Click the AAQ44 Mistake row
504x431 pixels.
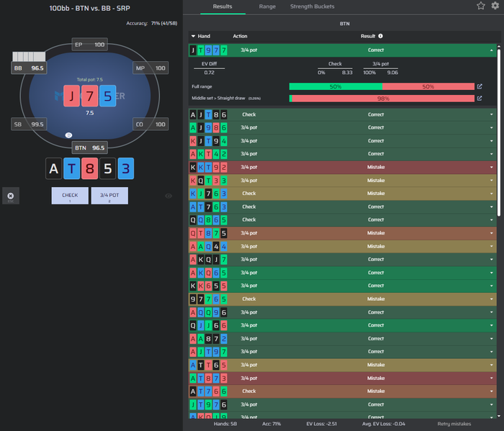(342, 246)
